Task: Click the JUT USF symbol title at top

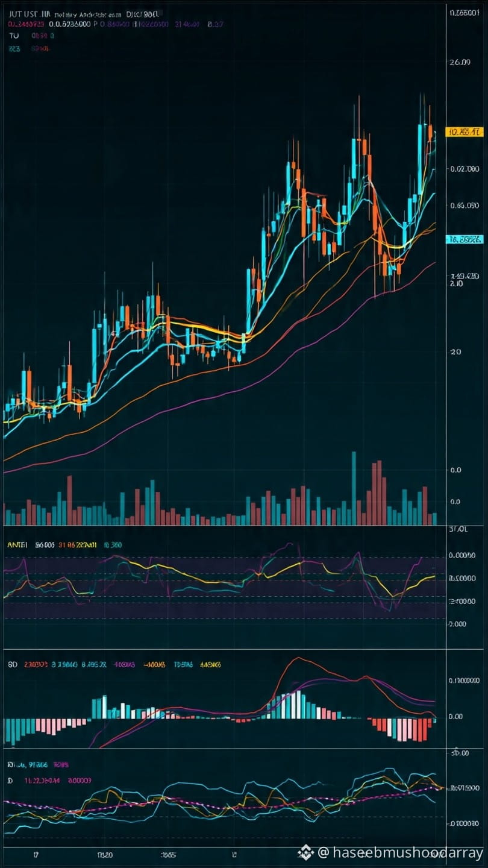Action: click(x=30, y=14)
